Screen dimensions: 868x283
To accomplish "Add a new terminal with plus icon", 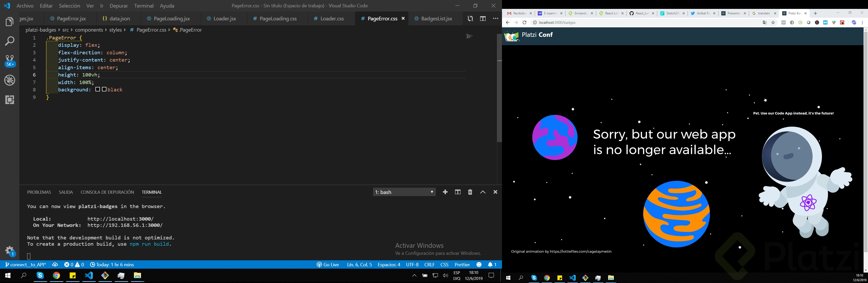I will pyautogui.click(x=445, y=192).
